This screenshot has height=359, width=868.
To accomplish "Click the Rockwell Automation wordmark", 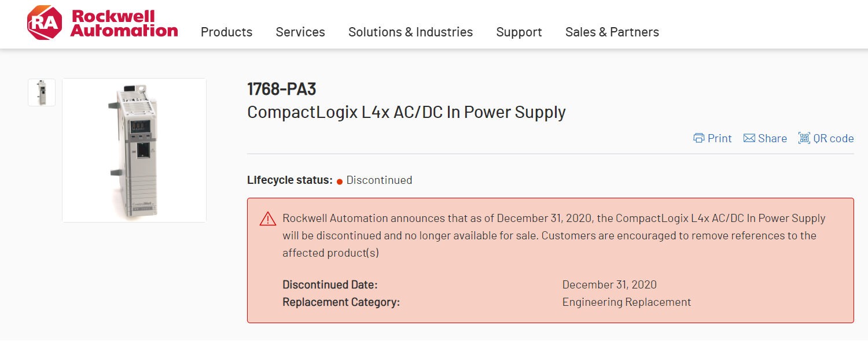I will [x=124, y=23].
